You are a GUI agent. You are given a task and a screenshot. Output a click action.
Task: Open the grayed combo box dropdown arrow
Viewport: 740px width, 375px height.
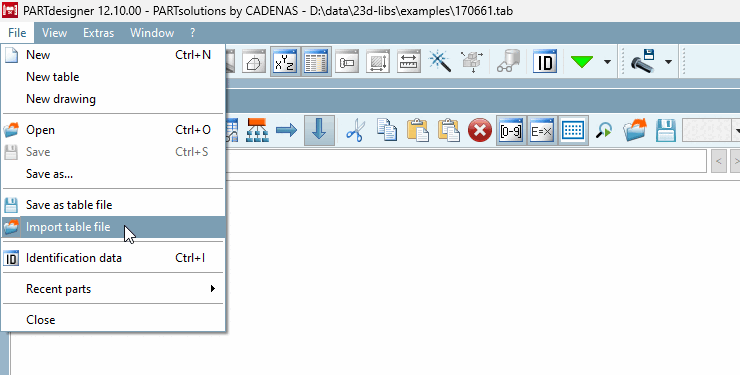(737, 131)
